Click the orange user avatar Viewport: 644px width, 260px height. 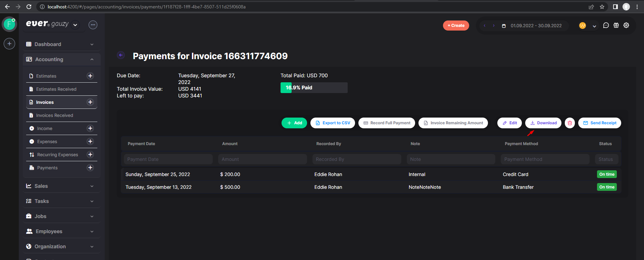tap(583, 26)
